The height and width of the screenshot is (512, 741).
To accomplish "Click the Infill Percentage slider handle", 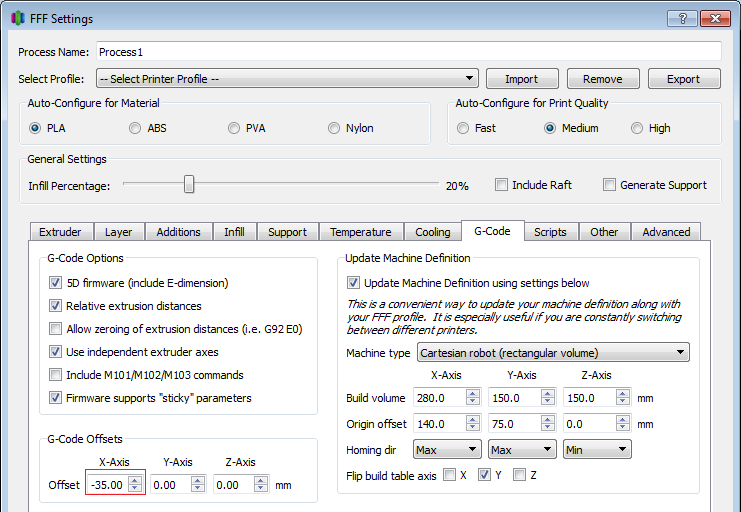I will (189, 184).
